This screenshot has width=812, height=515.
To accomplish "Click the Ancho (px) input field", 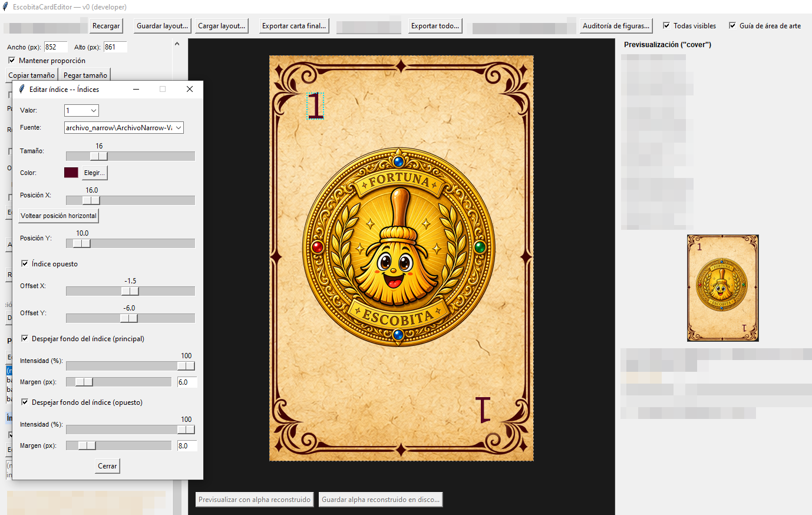I will coord(56,47).
